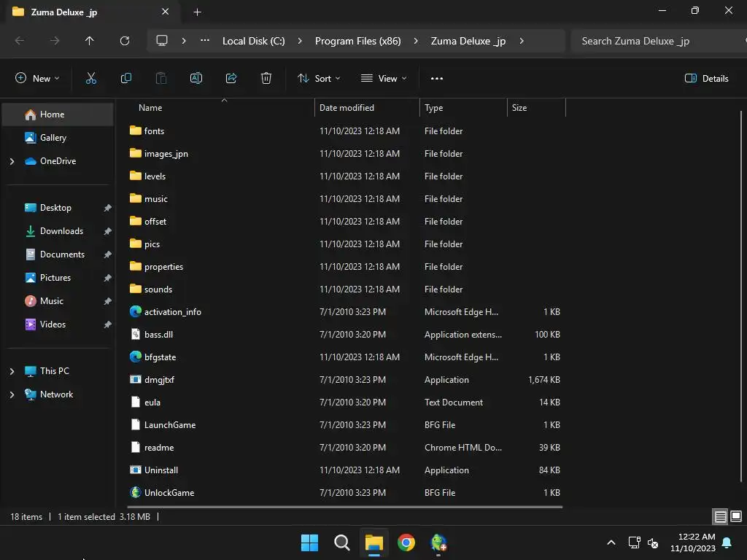Open the notifications bell icon
747x560 pixels.
coord(727,542)
